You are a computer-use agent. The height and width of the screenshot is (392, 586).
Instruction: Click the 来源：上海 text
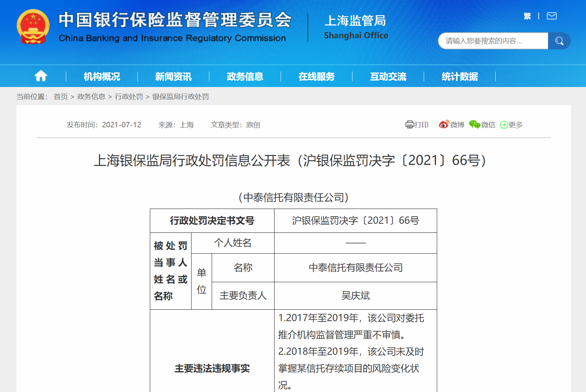pos(176,125)
